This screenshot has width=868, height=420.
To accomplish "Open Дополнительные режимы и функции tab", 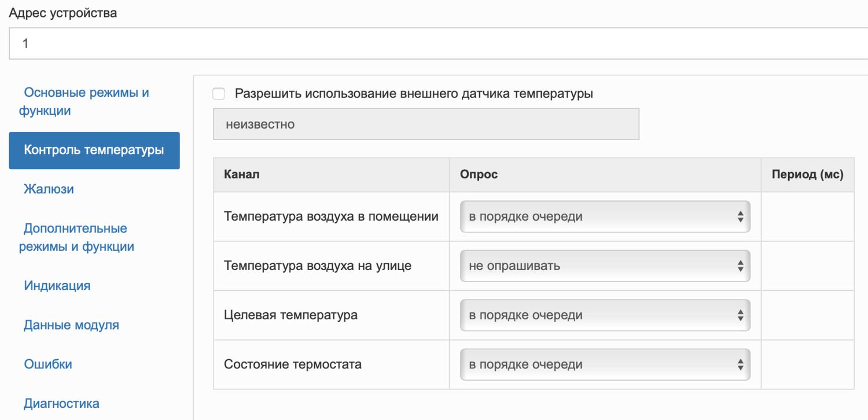I will pos(76,238).
